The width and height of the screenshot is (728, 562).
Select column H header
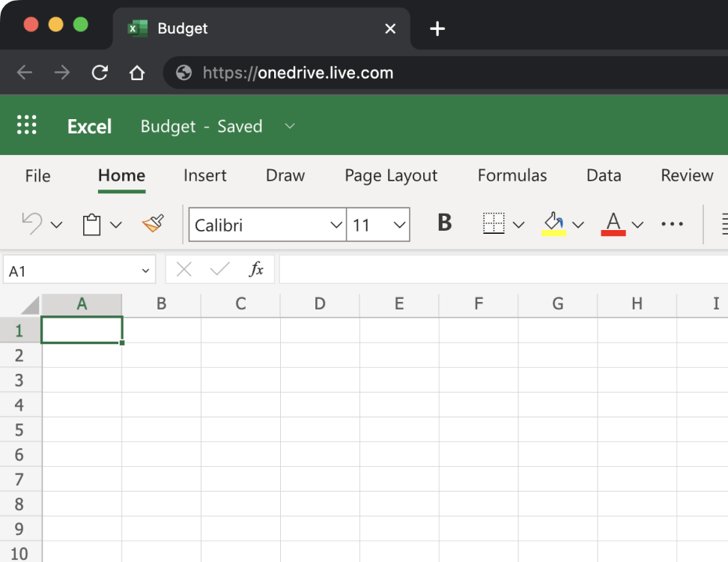coord(637,304)
